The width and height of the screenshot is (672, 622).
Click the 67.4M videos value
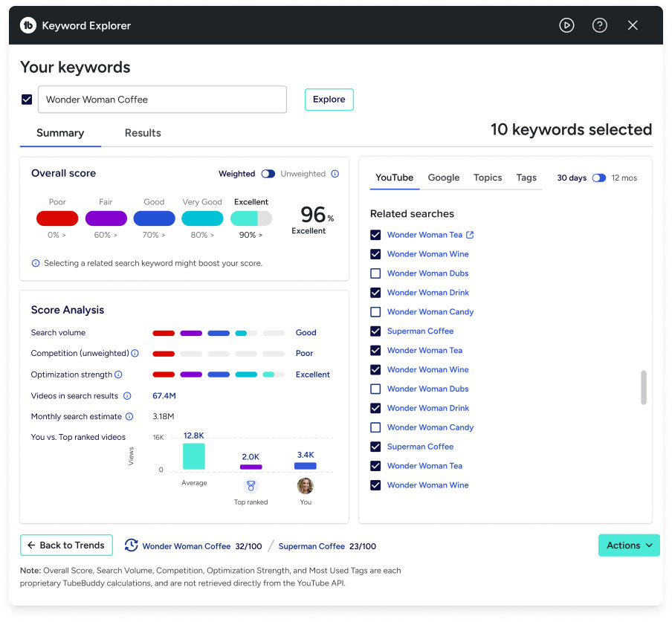(164, 396)
